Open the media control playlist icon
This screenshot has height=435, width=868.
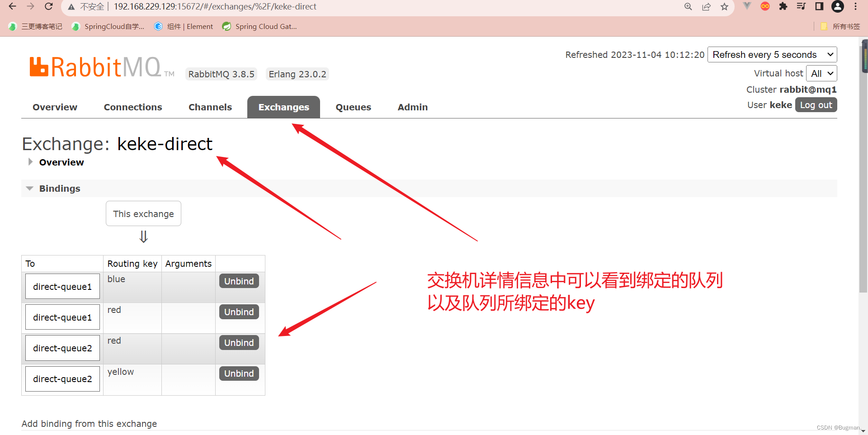tap(801, 6)
